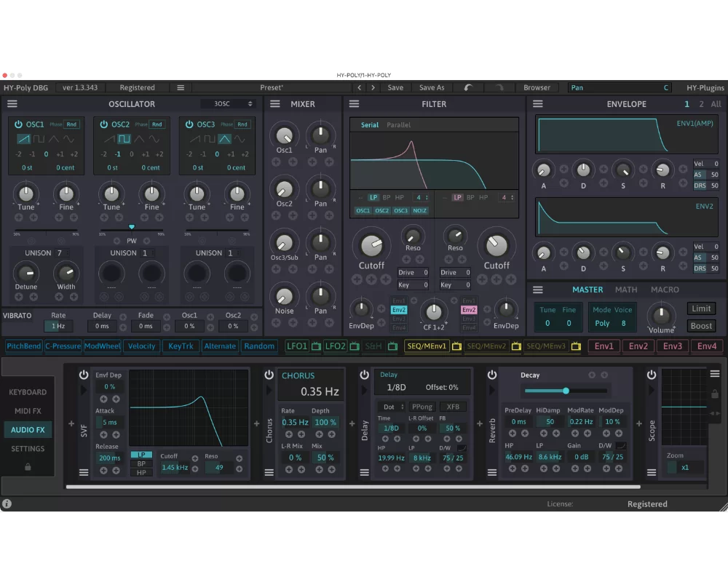The image size is (728, 582).
Task: Toggle OSC2 power button
Action: tap(103, 124)
